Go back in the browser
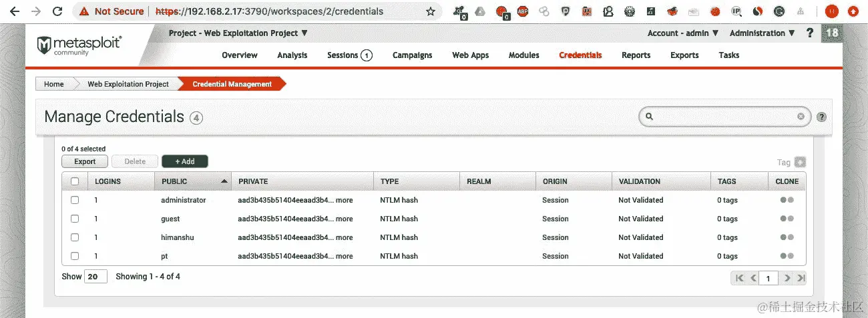 coord(15,11)
